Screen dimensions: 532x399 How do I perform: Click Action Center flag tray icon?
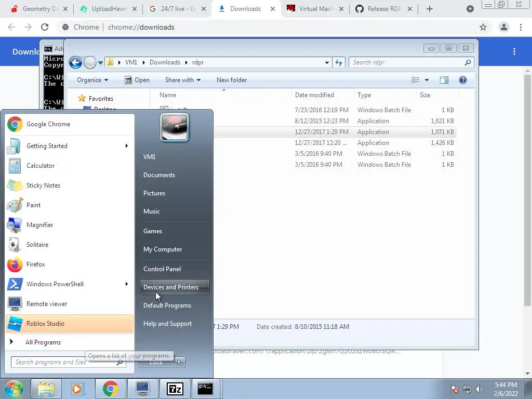(455, 389)
